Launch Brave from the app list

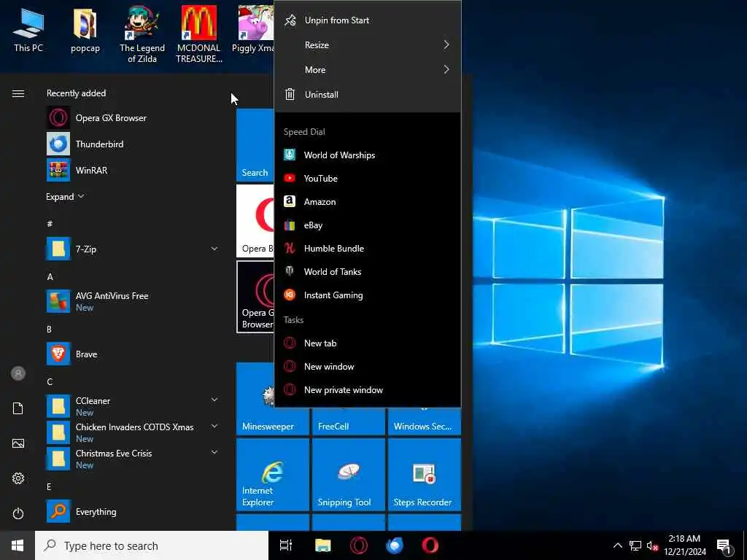click(133, 354)
